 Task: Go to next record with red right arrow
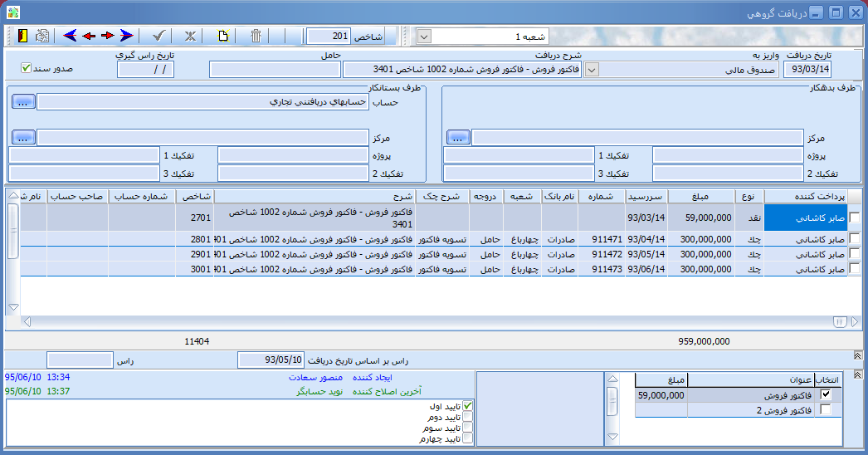(x=108, y=36)
